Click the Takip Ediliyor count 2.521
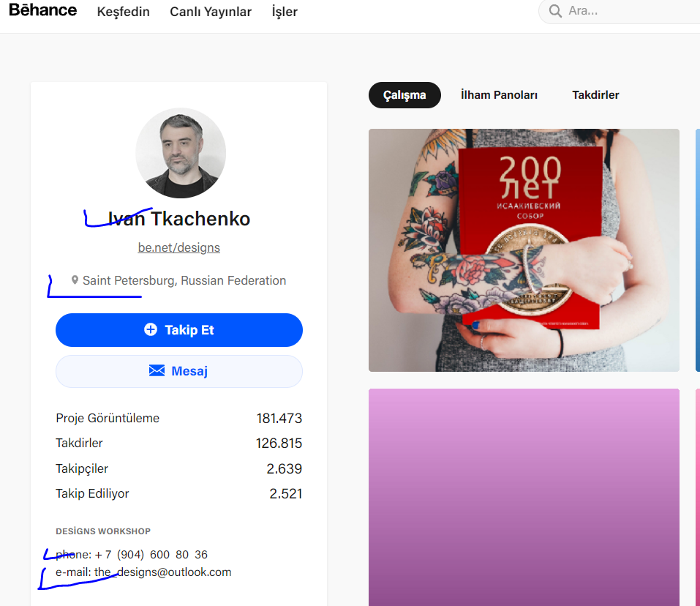The width and height of the screenshot is (700, 606). [286, 493]
